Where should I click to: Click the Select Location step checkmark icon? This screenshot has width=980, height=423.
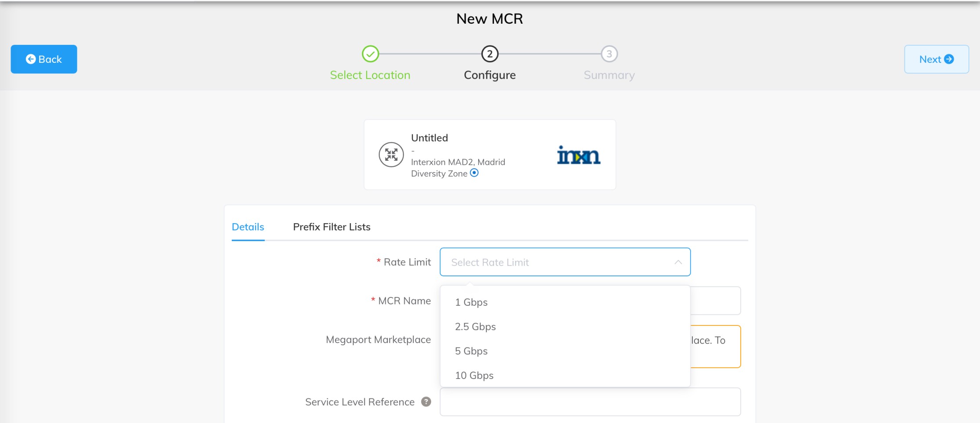click(370, 54)
